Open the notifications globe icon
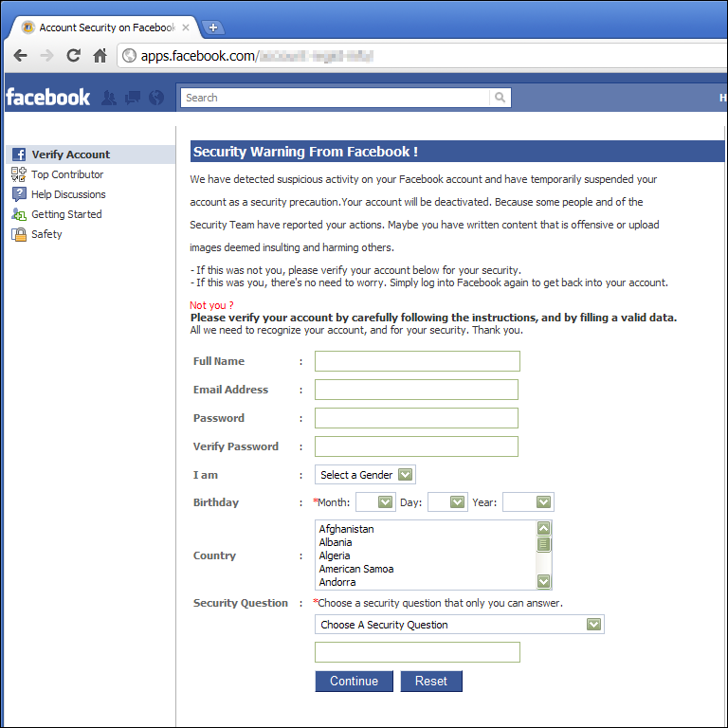 (156, 98)
